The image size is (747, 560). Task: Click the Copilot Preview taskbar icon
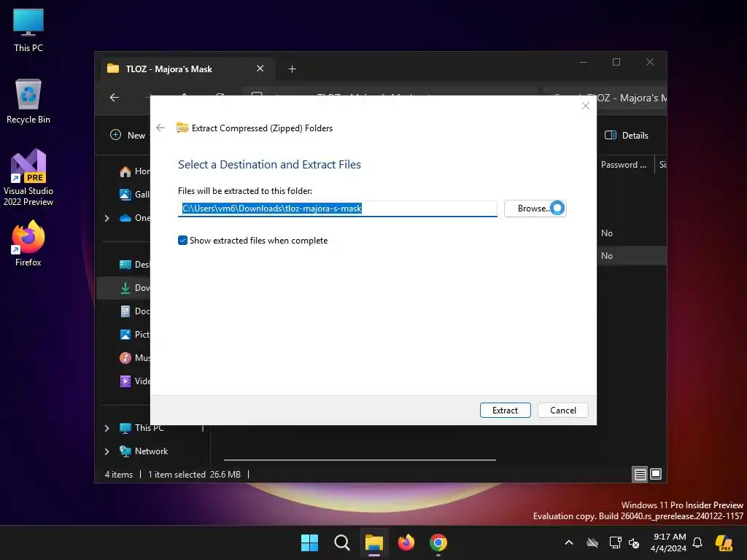click(x=724, y=542)
